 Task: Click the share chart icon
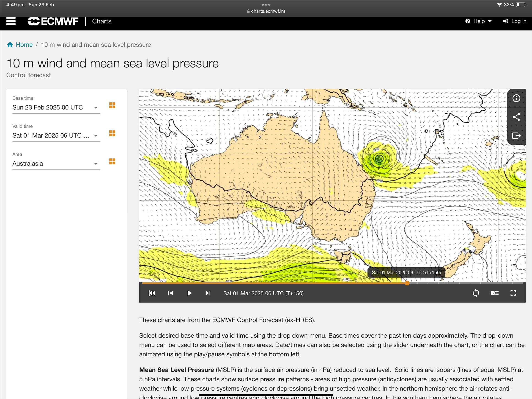(516, 117)
